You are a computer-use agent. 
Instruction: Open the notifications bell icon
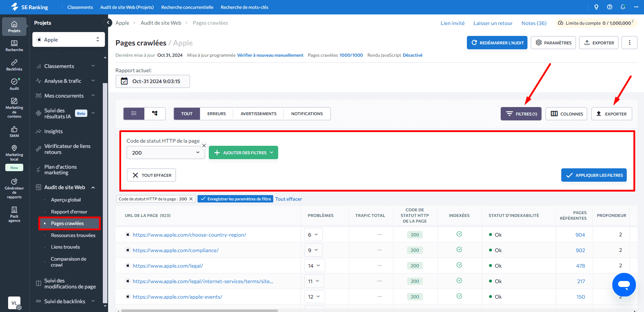[623, 7]
